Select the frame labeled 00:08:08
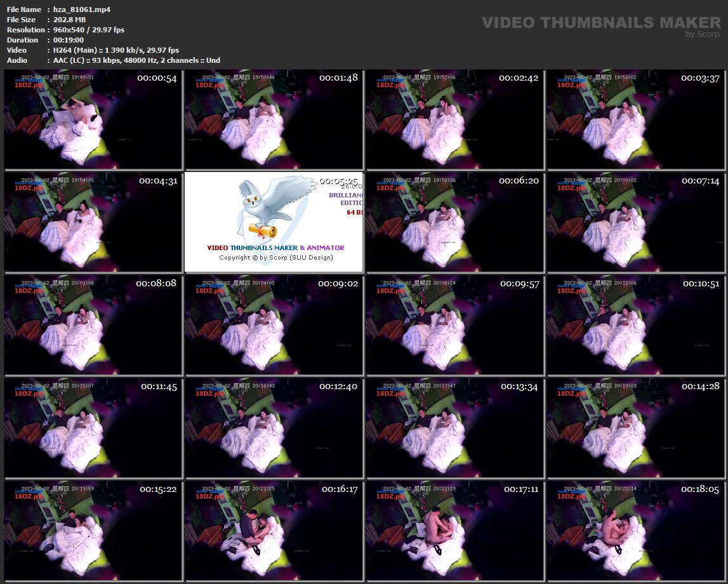 coord(93,326)
